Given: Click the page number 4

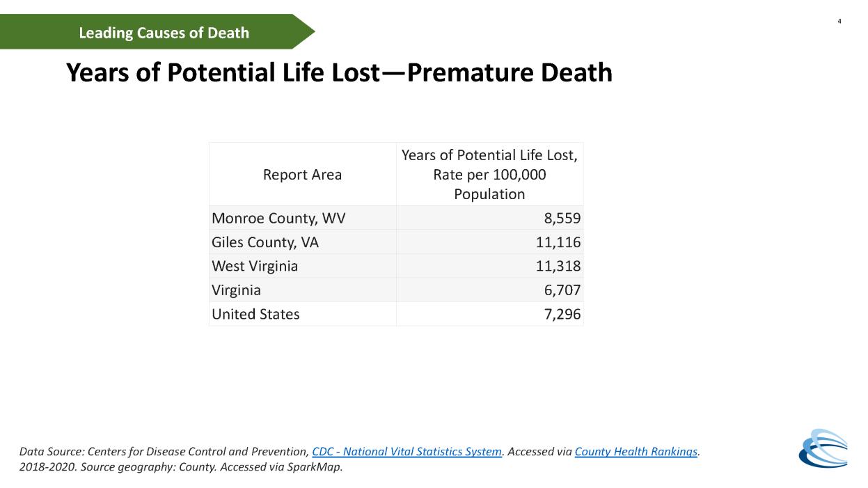Looking at the screenshot, I should click(x=839, y=22).
